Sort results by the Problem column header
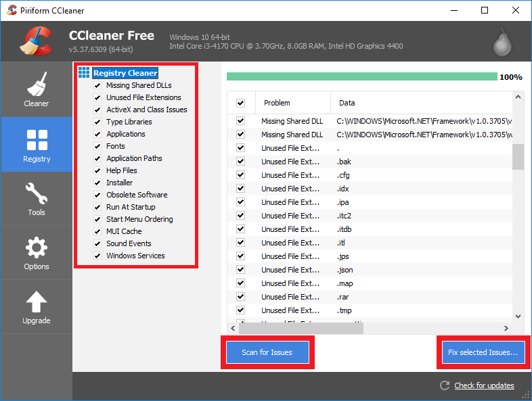The height and width of the screenshot is (401, 532). (x=292, y=103)
